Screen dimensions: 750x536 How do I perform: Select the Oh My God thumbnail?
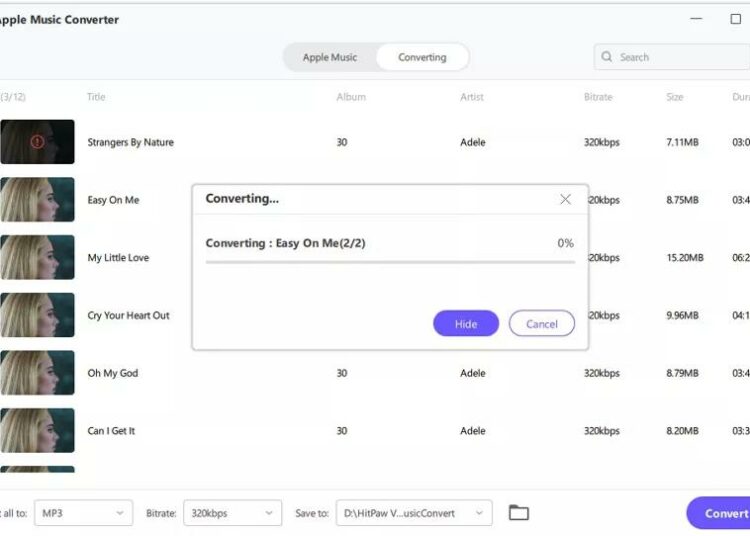point(37,373)
